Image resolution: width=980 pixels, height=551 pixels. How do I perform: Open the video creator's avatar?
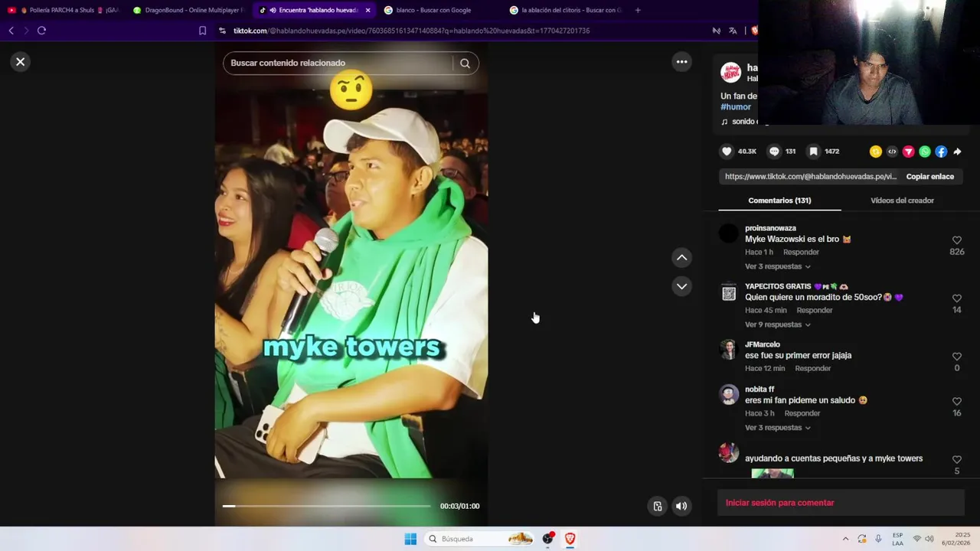click(x=731, y=73)
